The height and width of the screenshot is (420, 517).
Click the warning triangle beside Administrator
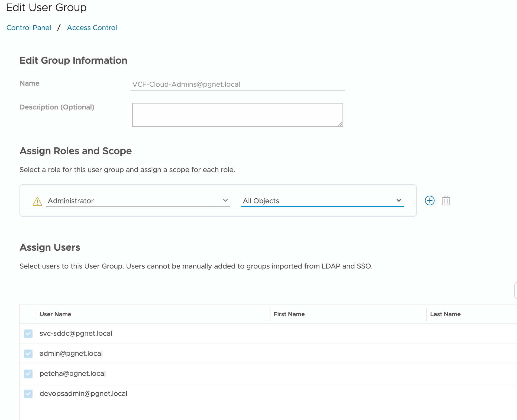click(37, 202)
